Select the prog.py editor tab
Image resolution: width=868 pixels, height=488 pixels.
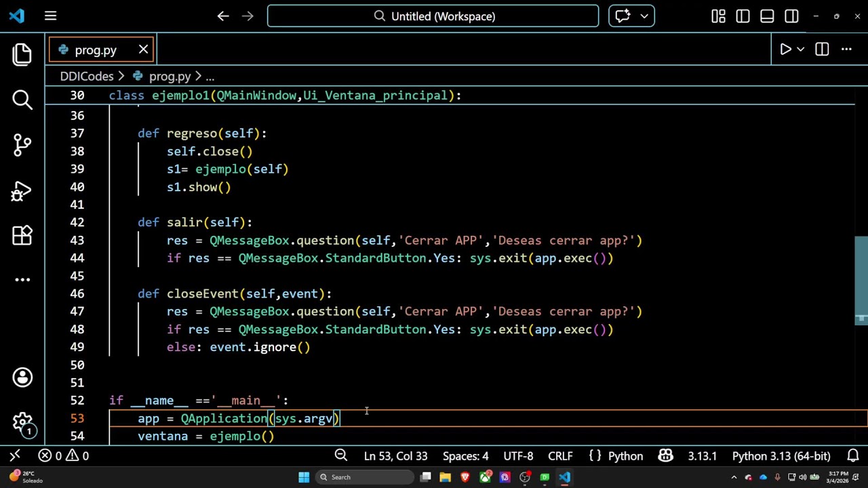[96, 50]
